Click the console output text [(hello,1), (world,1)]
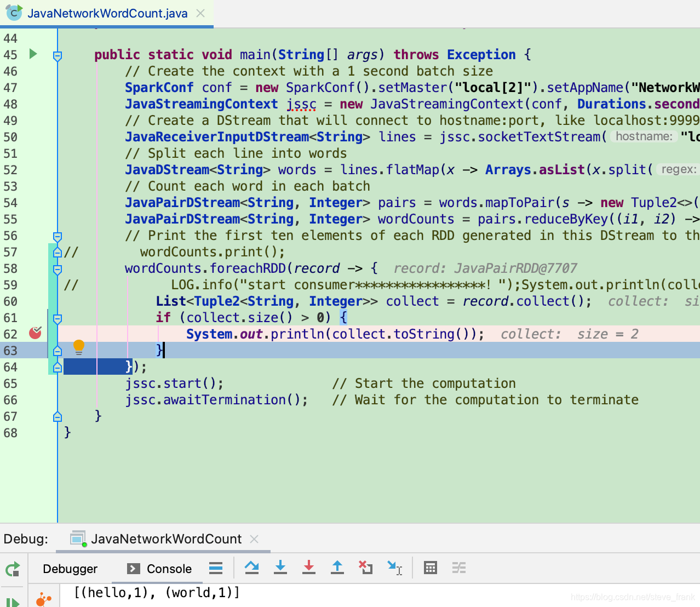Image resolution: width=700 pixels, height=607 pixels. pyautogui.click(x=157, y=593)
